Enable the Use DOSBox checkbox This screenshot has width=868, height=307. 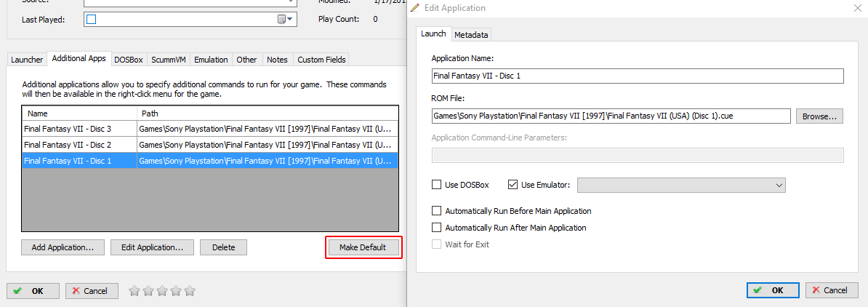tap(436, 185)
